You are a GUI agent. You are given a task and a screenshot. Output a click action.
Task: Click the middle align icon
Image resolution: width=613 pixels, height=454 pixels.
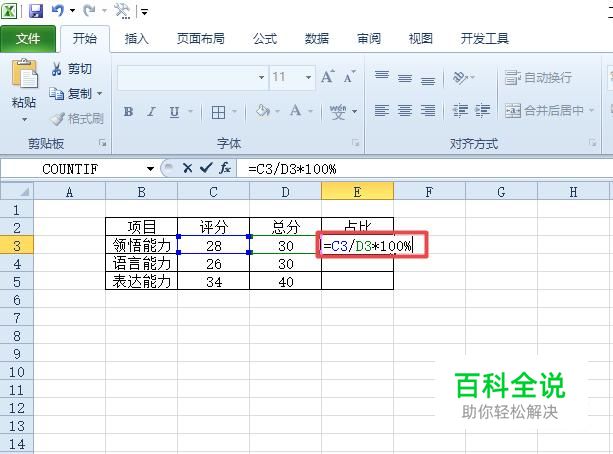tap(405, 77)
